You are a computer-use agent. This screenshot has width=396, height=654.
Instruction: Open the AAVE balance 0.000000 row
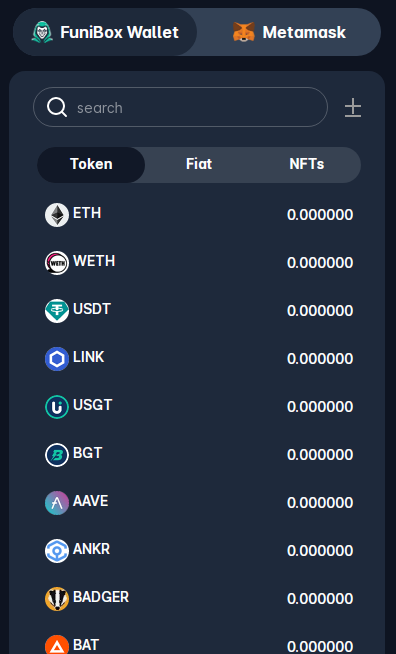point(199,503)
